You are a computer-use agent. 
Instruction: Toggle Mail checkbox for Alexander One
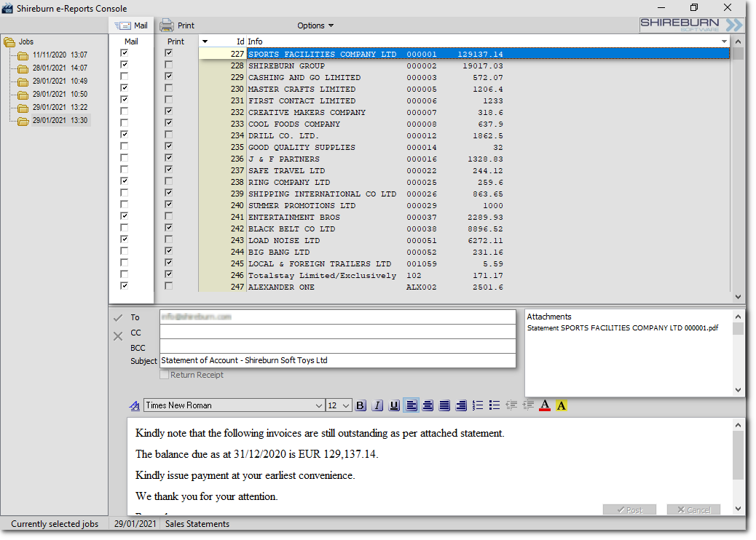125,286
